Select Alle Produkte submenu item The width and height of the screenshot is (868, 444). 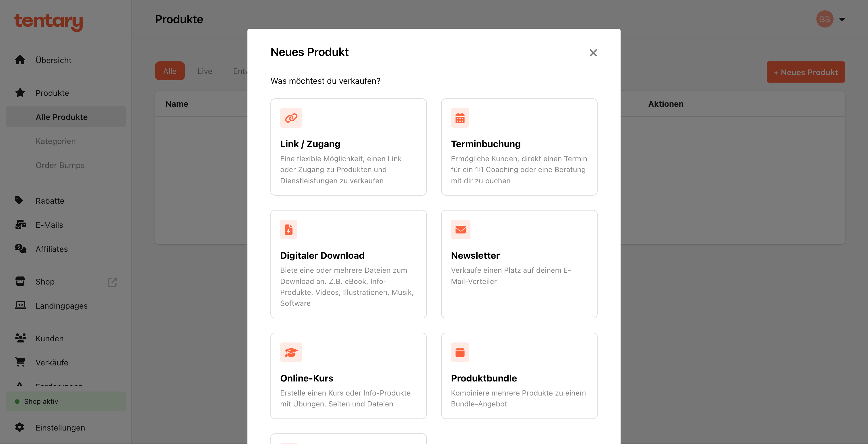[x=66, y=117]
